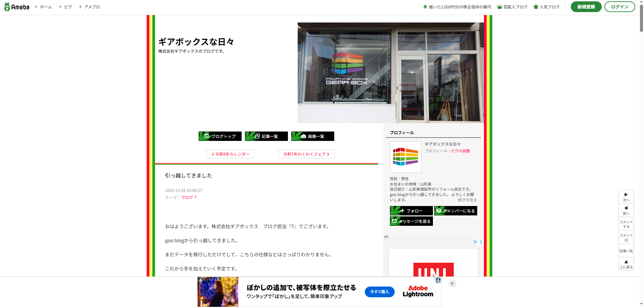Click the ログイン button
644x307 pixels.
click(620, 7)
